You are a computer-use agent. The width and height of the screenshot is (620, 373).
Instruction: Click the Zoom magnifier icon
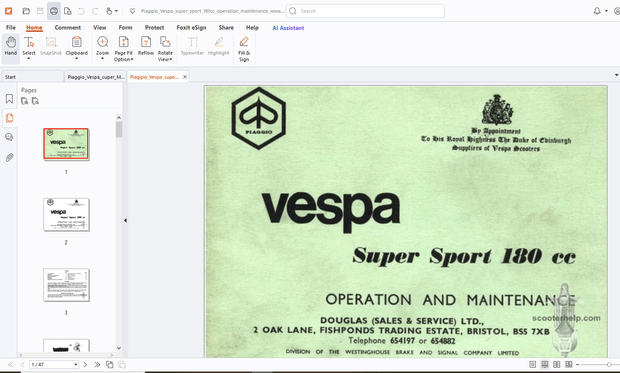[x=102, y=42]
